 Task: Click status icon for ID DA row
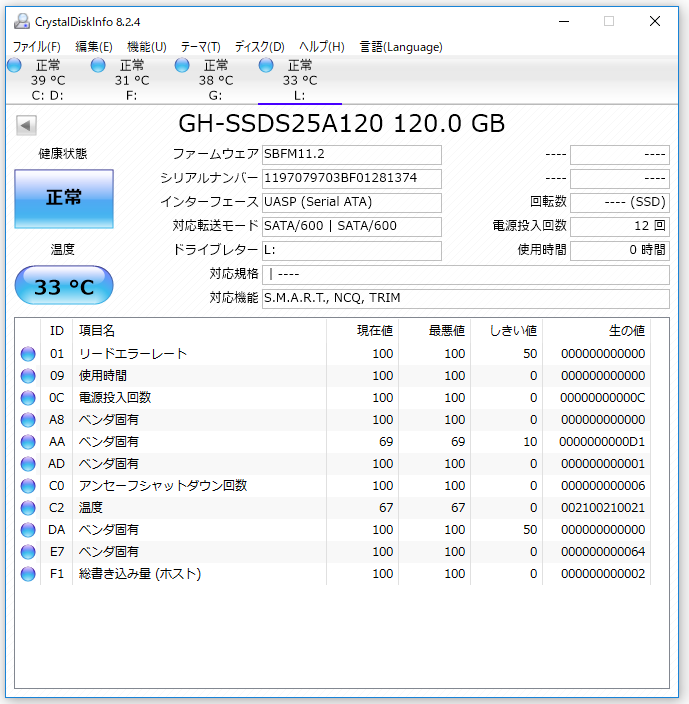28,530
